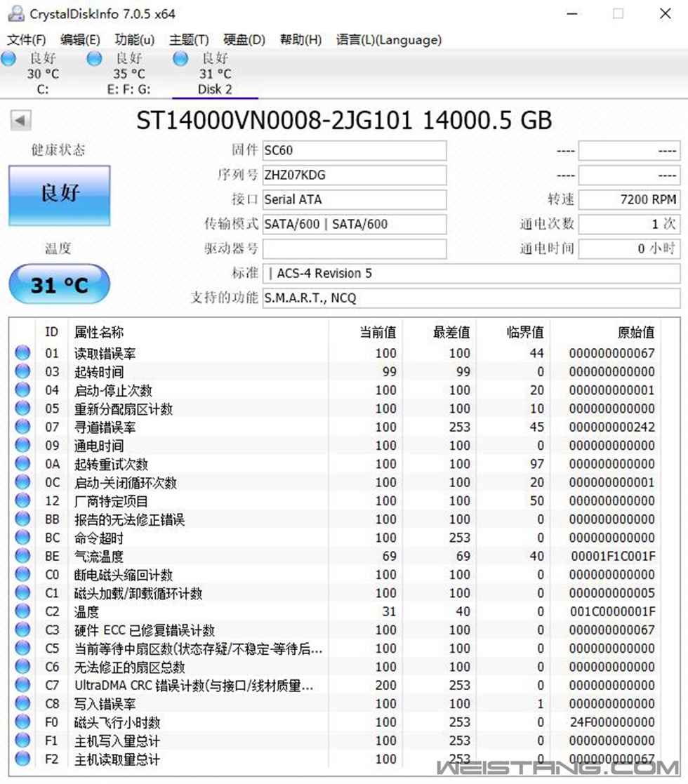Viewport: 688px width, 784px height.
Task: Click the CrystalDiskInfo app icon in title bar
Action: click(x=16, y=13)
